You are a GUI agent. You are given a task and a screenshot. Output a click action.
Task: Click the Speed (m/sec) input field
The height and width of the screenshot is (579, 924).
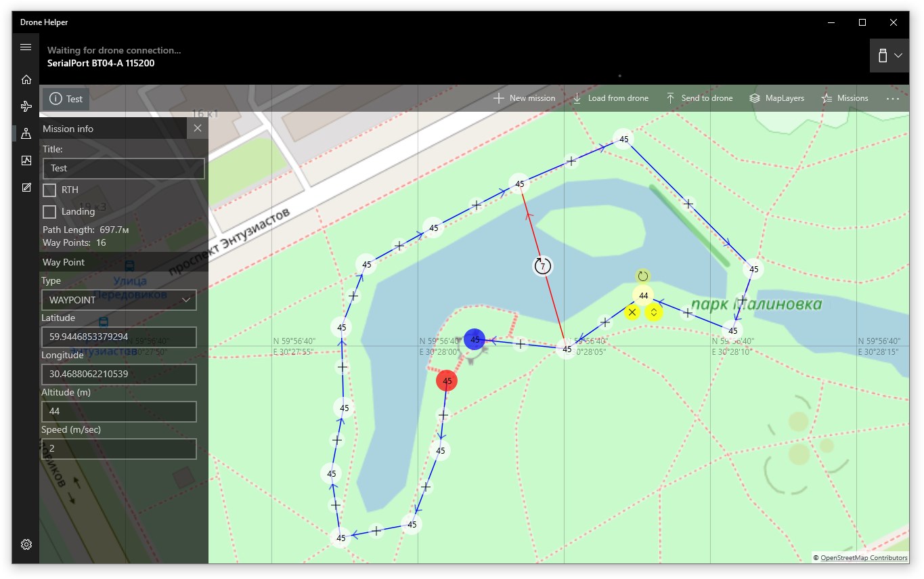click(x=119, y=448)
